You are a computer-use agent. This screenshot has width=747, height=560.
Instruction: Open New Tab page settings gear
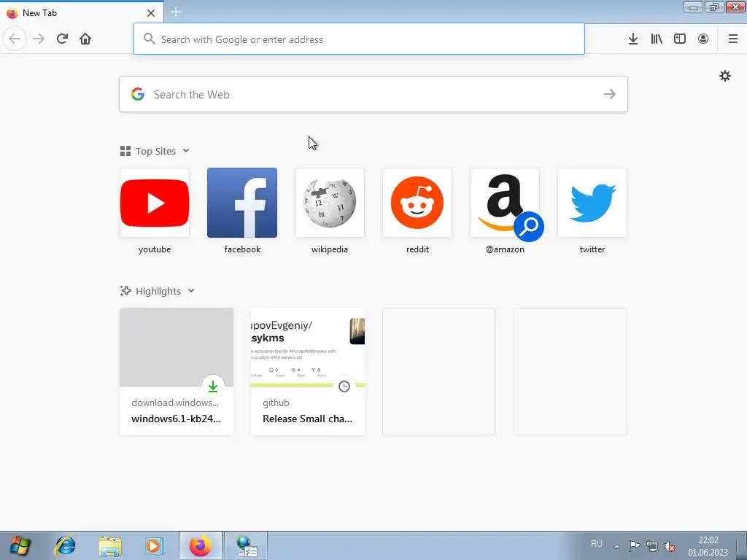coord(724,76)
